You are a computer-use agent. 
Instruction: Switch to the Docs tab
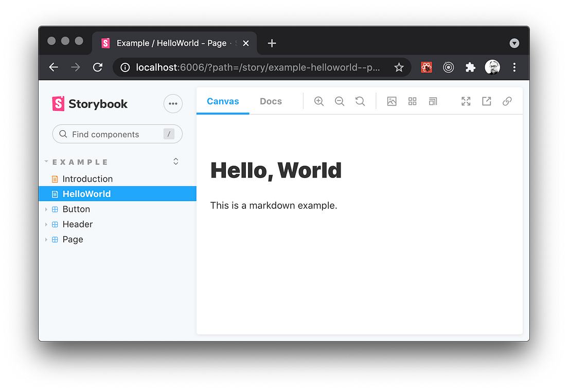click(271, 101)
